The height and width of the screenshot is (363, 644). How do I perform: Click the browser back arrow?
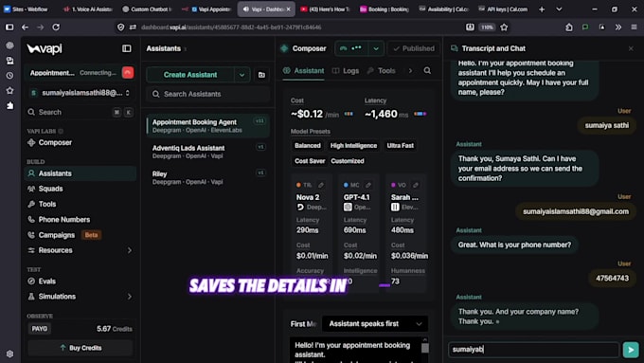[x=25, y=27]
